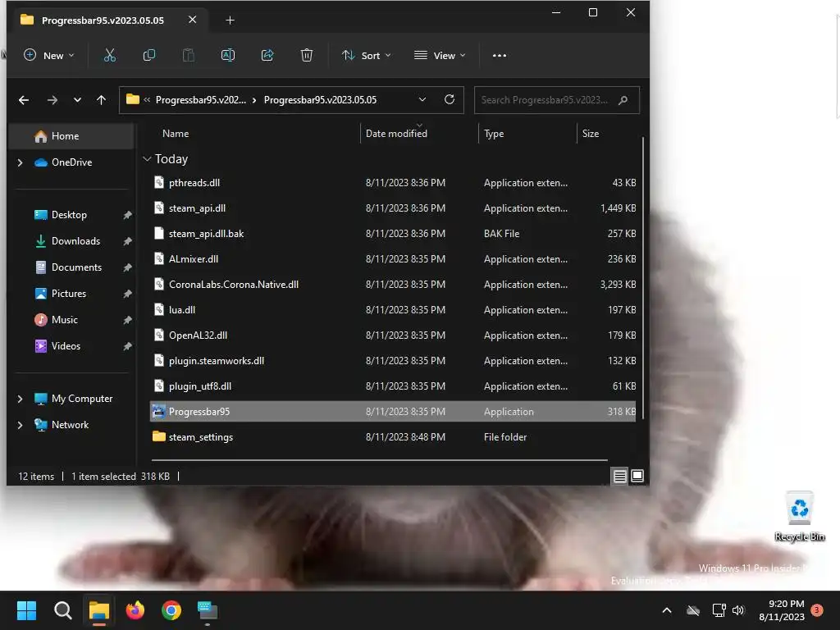Open Home in the sidebar
Image resolution: width=840 pixels, height=630 pixels.
[71, 136]
